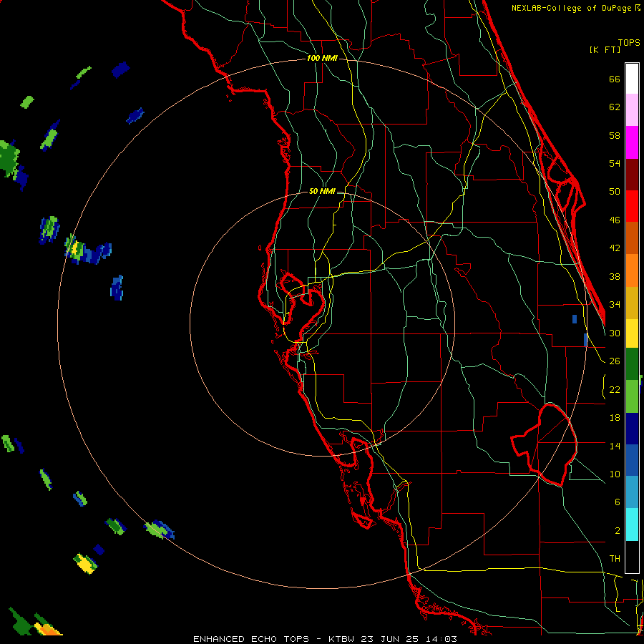Screen dimensions: 644x644
Task: Click the legend label '62'
Action: [x=615, y=107]
